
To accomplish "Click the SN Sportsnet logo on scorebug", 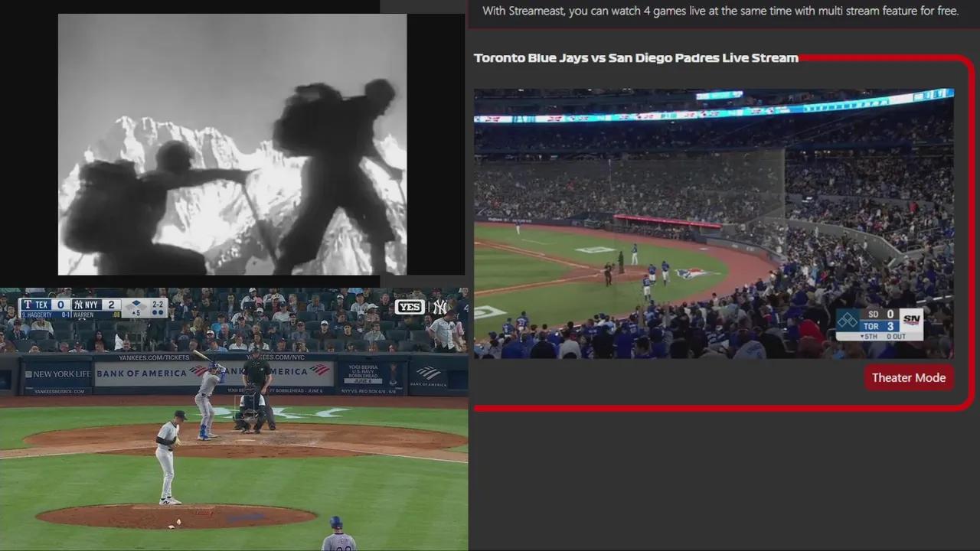I will click(911, 319).
